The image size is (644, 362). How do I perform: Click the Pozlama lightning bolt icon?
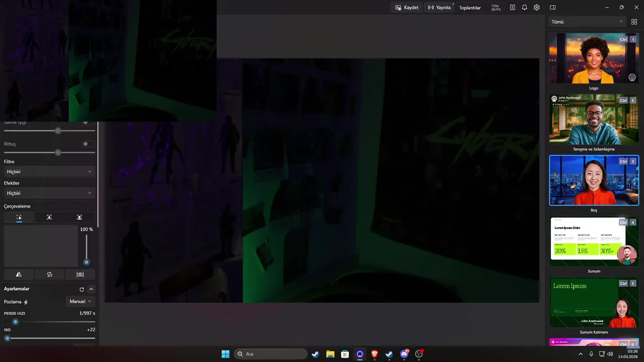(x=26, y=302)
